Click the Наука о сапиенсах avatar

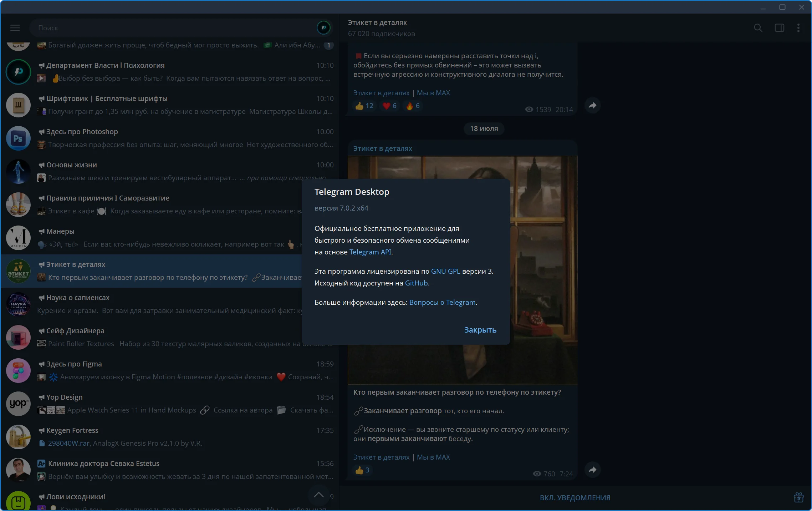pos(18,304)
